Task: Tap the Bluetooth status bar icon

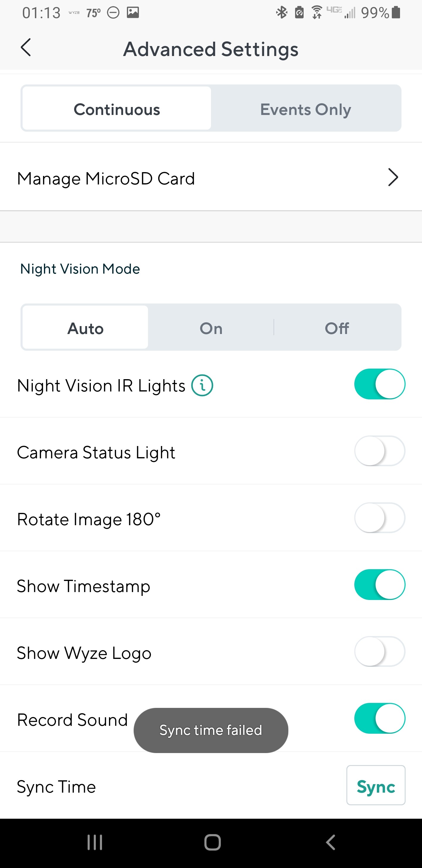Action: pos(282,13)
